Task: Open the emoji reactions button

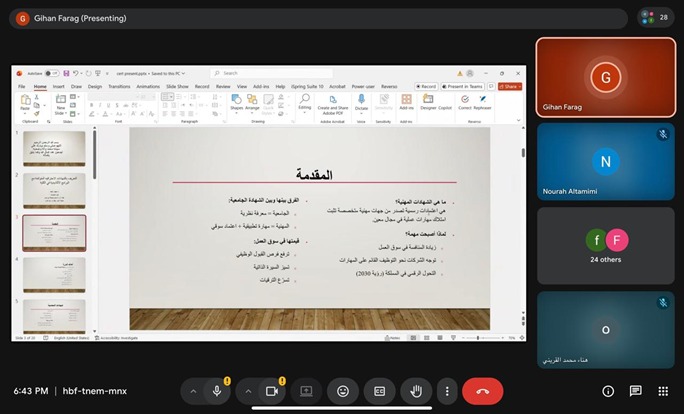Action: [343, 391]
